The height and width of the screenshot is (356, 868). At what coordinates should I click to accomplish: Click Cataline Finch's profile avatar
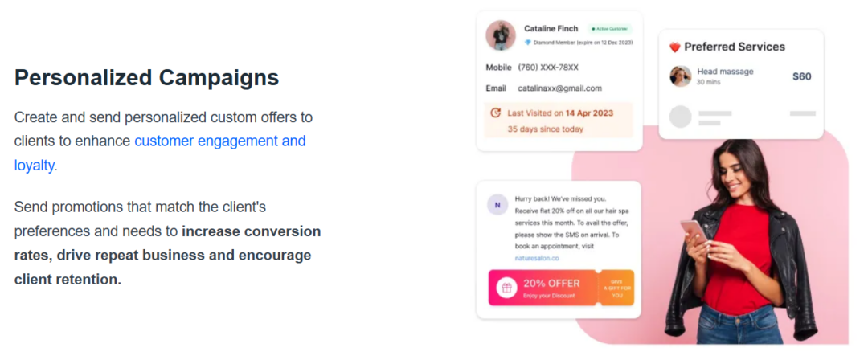tap(501, 35)
